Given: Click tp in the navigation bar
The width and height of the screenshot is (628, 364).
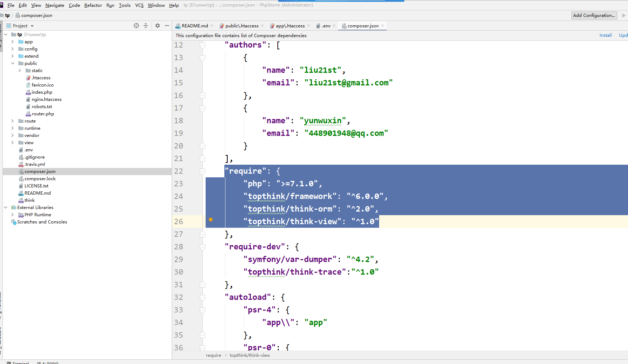Looking at the screenshot, I should coord(7,15).
